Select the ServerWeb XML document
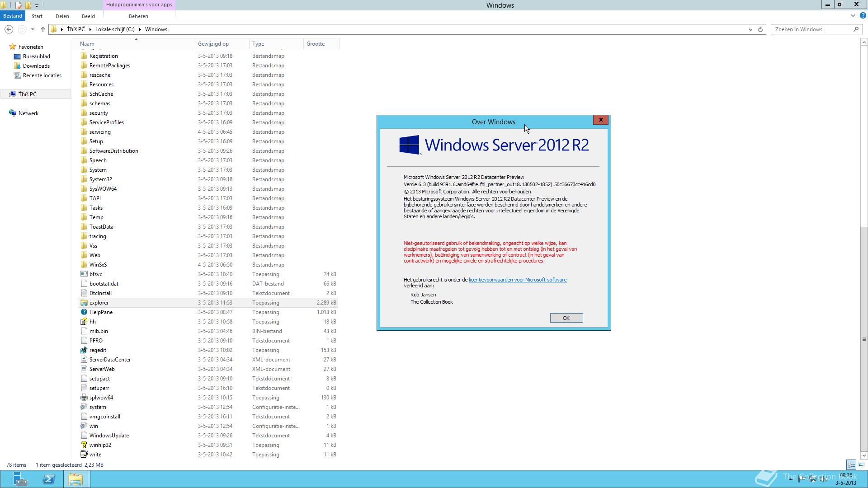The width and height of the screenshot is (868, 488). tap(208, 369)
